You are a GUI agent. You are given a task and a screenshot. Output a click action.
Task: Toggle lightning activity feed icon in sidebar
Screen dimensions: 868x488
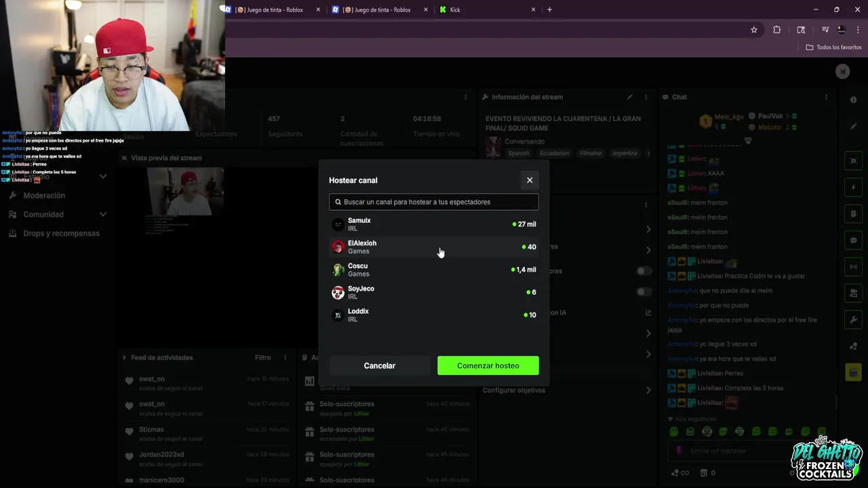(x=853, y=187)
